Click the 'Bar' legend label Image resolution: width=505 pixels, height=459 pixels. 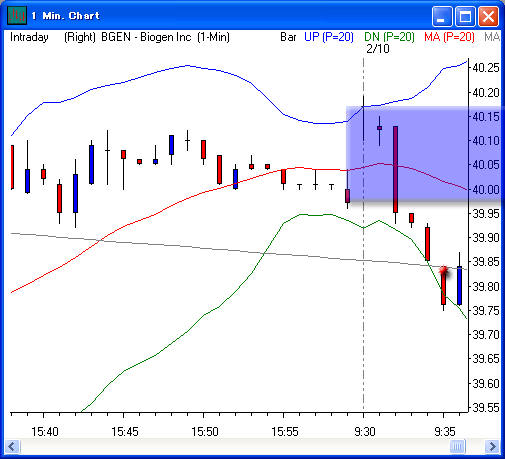pyautogui.click(x=288, y=37)
